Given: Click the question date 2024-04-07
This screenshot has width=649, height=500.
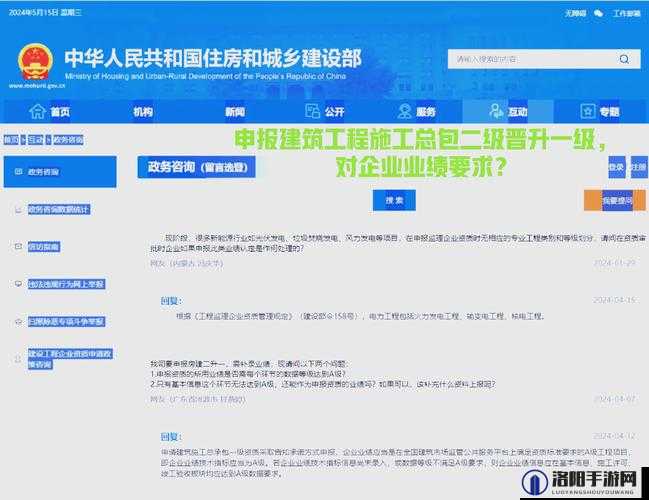Looking at the screenshot, I should (x=614, y=399).
